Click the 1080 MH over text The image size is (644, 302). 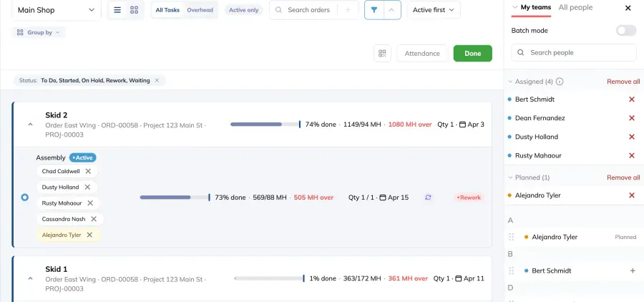tap(410, 125)
